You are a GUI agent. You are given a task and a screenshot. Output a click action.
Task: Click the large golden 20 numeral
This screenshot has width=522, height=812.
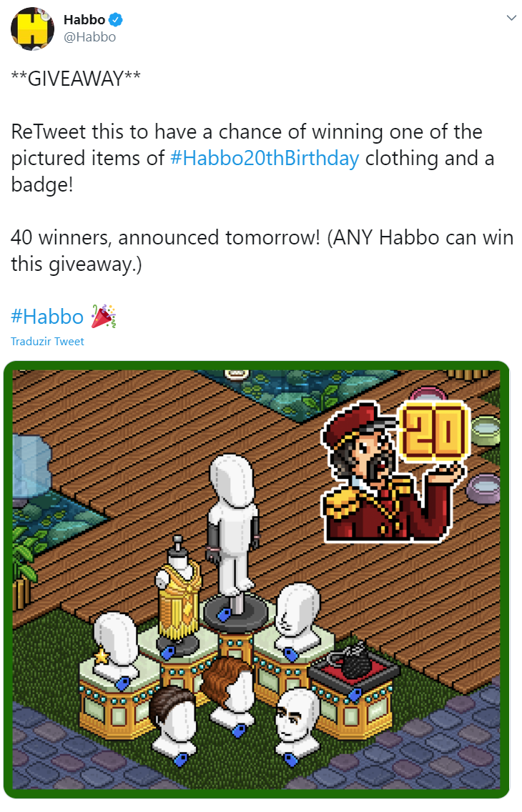434,432
